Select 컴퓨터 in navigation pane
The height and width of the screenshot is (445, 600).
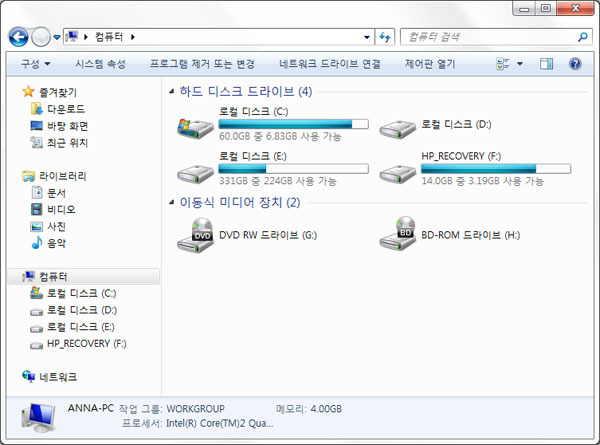[x=53, y=277]
